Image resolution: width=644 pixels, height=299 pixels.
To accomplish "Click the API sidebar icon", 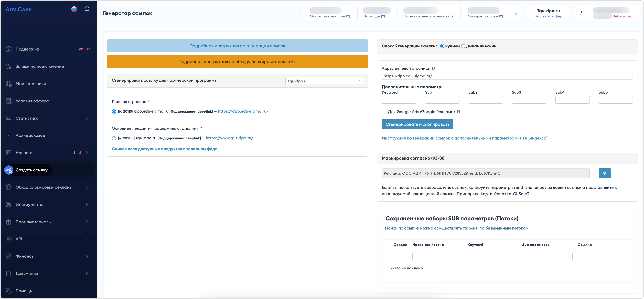I will point(9,239).
